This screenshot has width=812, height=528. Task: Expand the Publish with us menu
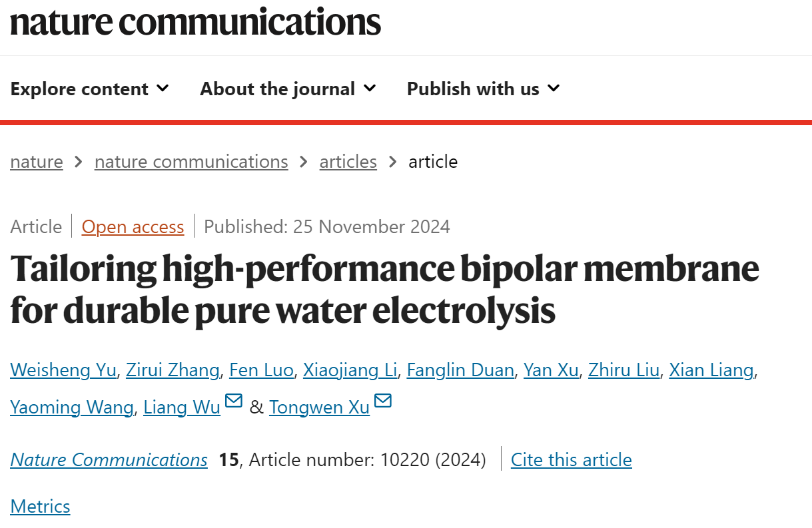click(484, 89)
